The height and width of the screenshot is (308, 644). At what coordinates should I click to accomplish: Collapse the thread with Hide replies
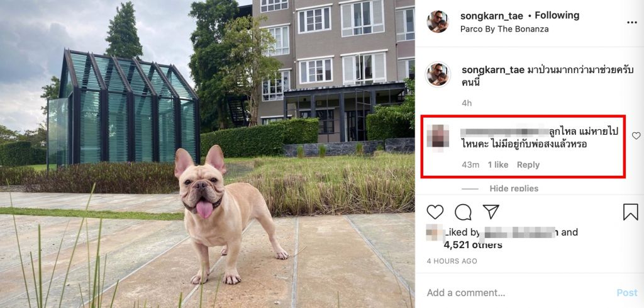[x=514, y=188]
